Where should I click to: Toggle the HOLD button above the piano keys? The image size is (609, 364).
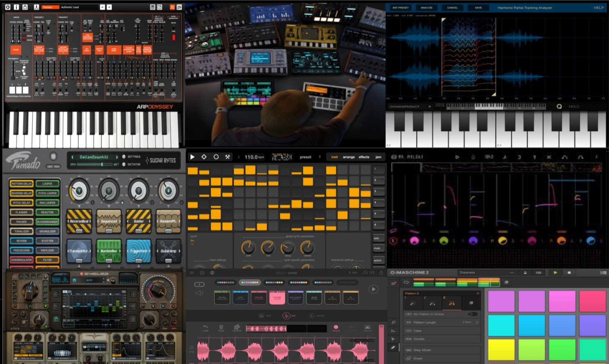(574, 106)
